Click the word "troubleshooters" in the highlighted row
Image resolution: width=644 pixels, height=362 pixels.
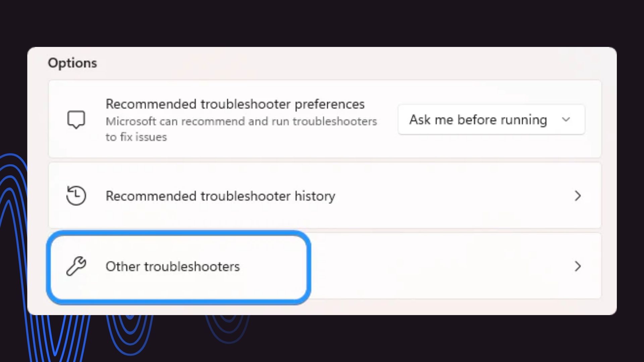click(x=192, y=266)
